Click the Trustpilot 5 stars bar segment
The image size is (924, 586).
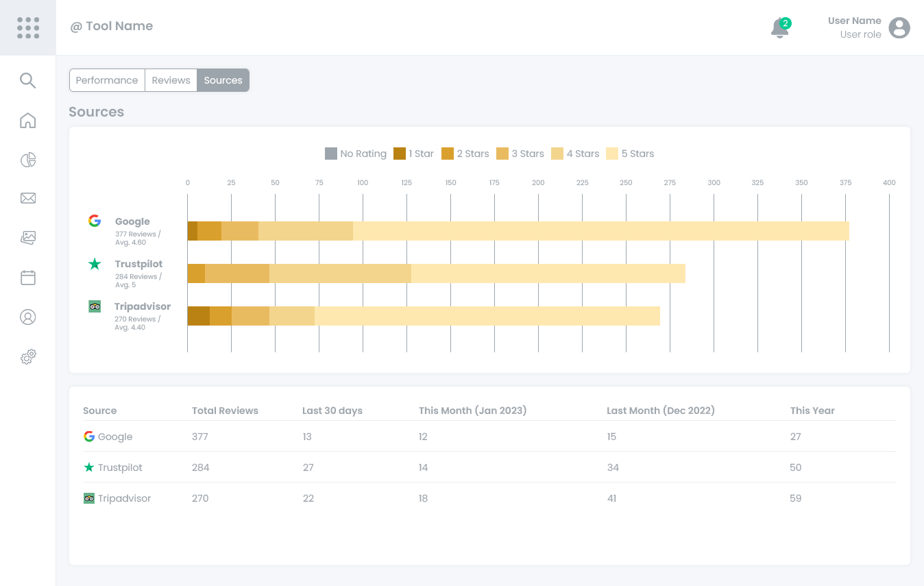coord(548,273)
